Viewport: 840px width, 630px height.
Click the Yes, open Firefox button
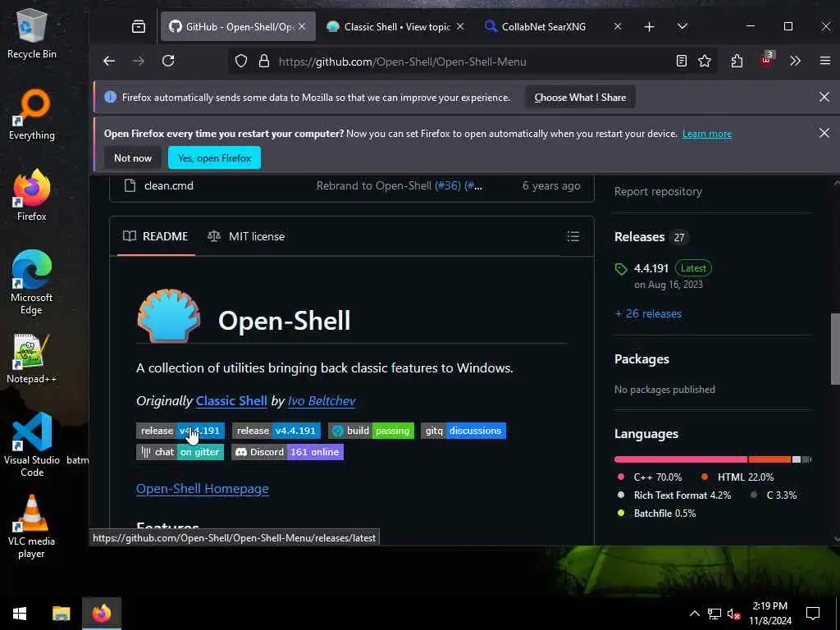click(214, 158)
